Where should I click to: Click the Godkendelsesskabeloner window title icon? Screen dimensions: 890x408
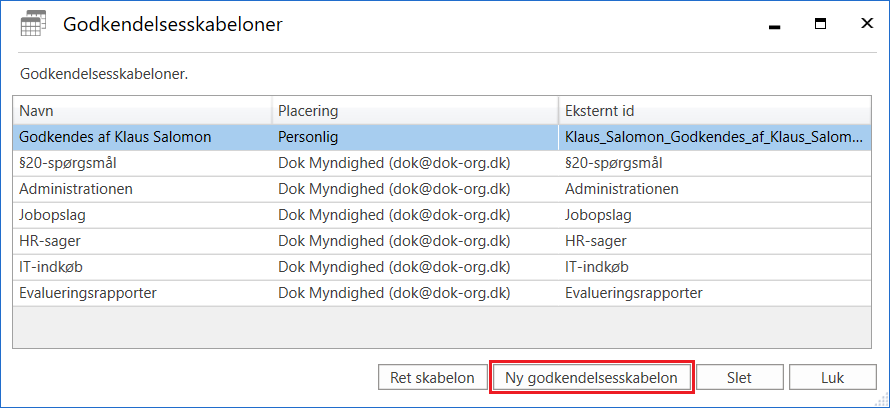(x=33, y=25)
